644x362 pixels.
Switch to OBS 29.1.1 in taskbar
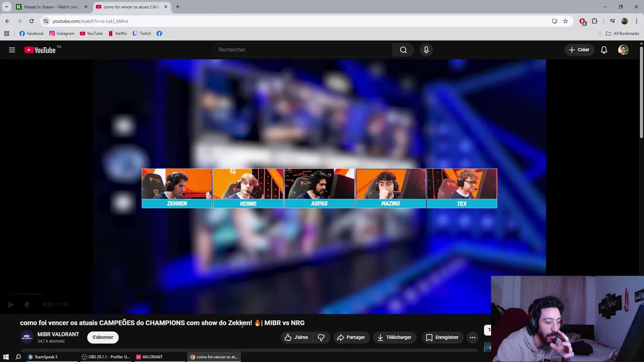(106, 357)
